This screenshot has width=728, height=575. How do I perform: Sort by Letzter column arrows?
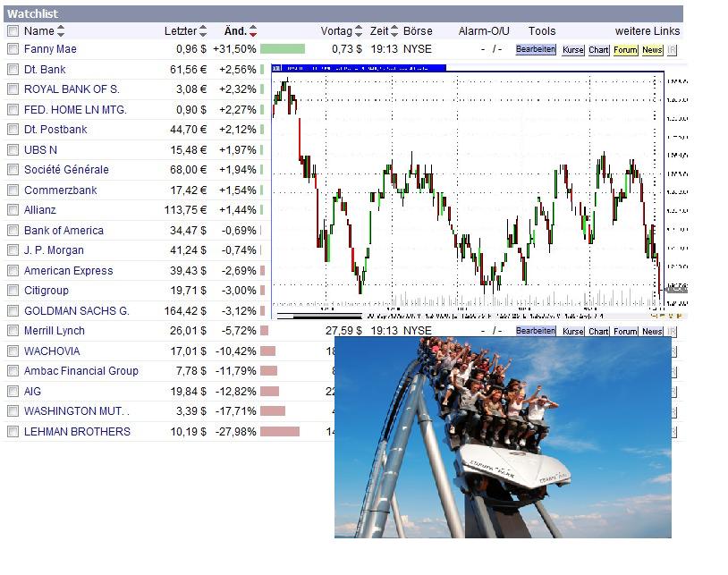203,31
